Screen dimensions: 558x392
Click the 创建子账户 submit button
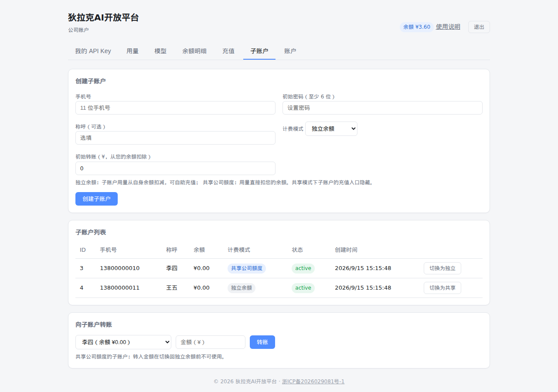click(x=96, y=199)
